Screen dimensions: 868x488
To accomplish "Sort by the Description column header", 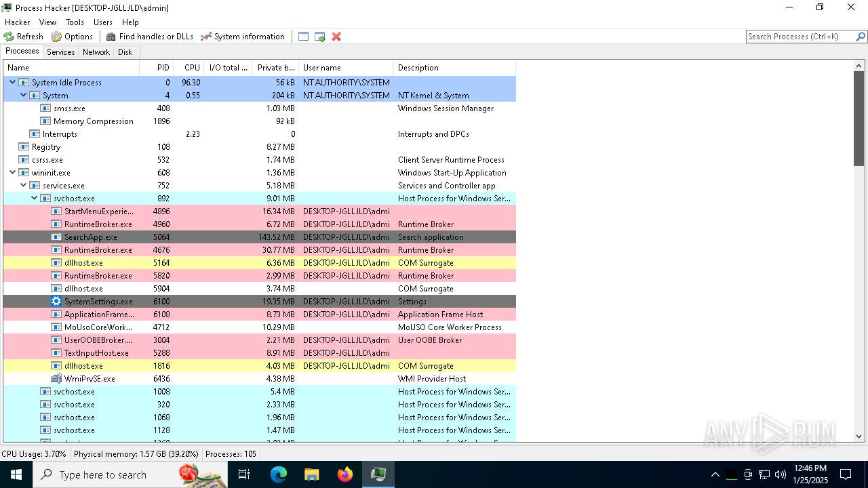I will [x=455, y=68].
